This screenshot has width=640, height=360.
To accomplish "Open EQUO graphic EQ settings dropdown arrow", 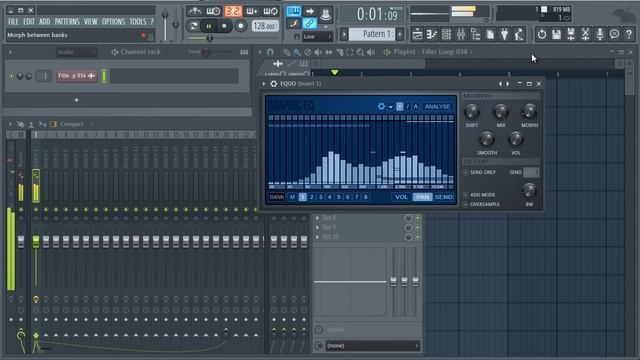I will click(391, 107).
